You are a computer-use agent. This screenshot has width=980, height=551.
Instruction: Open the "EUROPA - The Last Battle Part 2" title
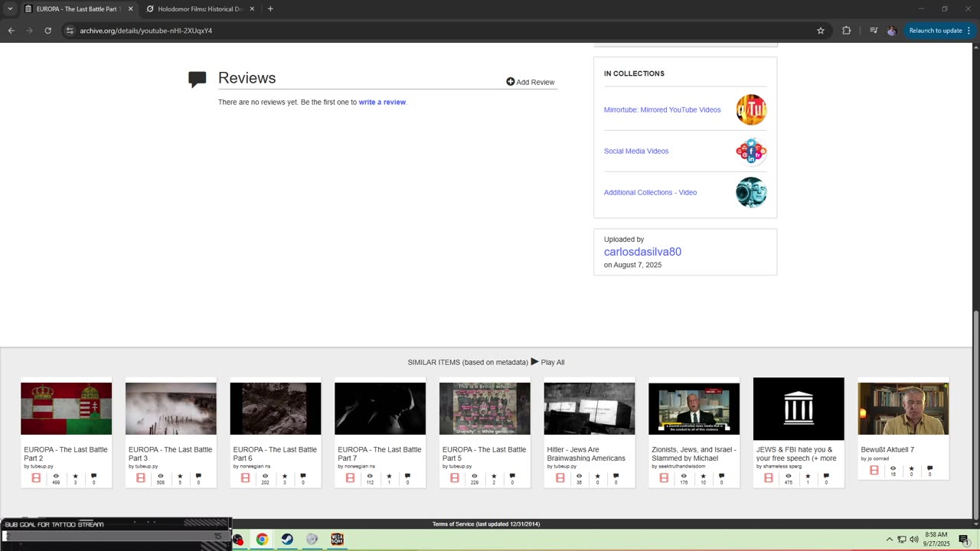point(66,454)
